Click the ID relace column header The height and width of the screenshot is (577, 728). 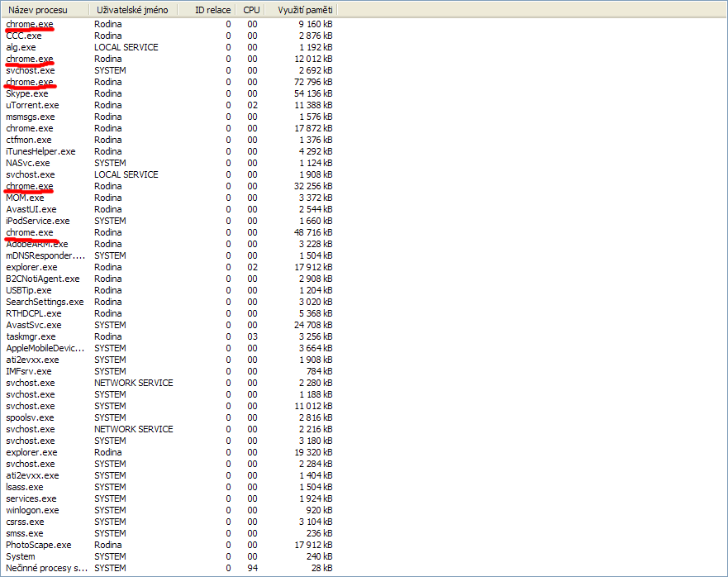212,10
